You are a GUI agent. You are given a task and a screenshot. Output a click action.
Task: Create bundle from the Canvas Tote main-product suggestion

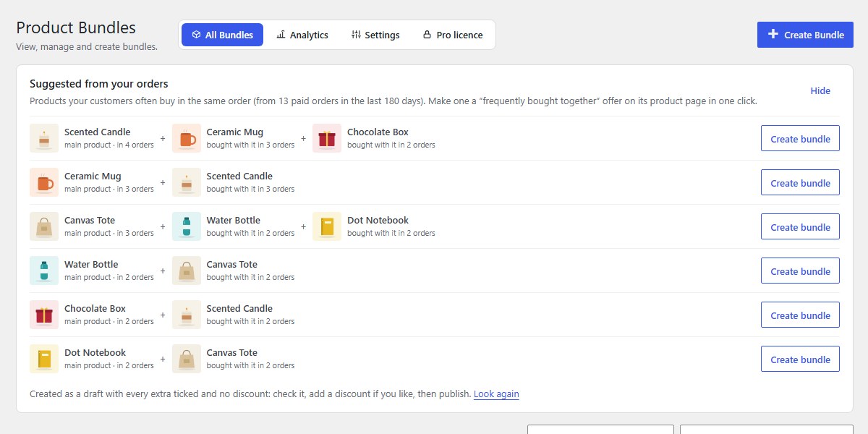point(800,226)
